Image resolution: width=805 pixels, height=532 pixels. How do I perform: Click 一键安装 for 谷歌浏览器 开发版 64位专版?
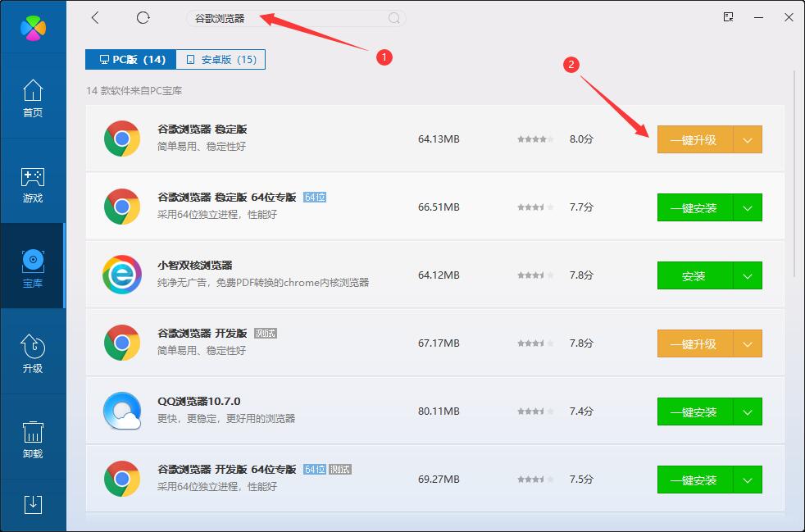(x=694, y=480)
